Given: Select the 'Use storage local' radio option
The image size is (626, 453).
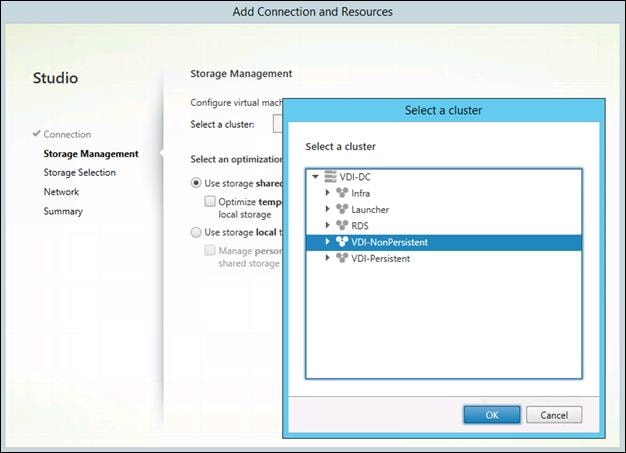Looking at the screenshot, I should pyautogui.click(x=196, y=232).
